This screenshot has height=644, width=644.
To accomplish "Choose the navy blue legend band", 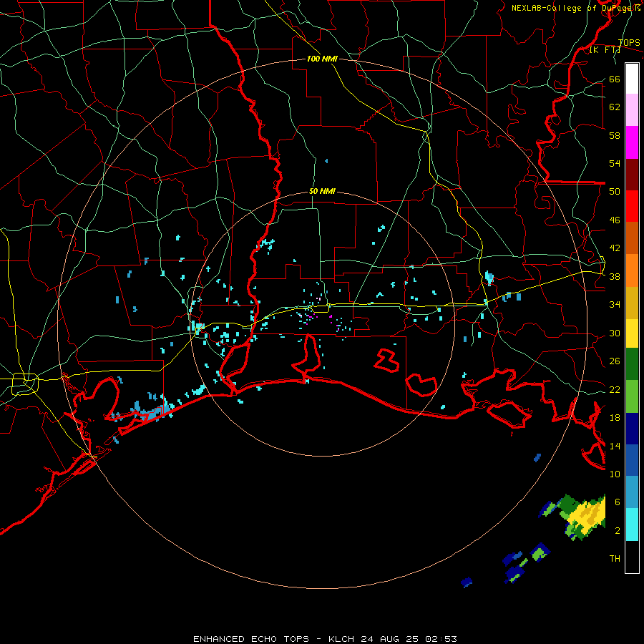I will click(632, 429).
